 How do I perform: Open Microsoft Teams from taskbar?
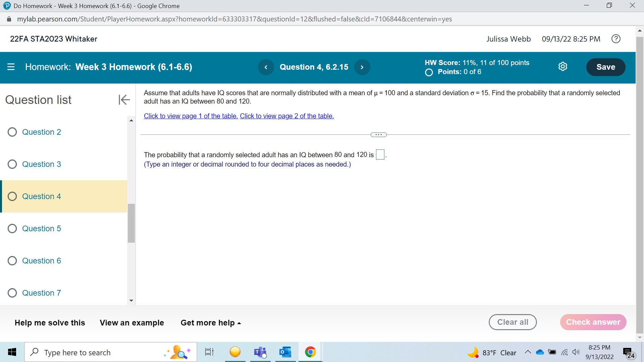point(260,352)
